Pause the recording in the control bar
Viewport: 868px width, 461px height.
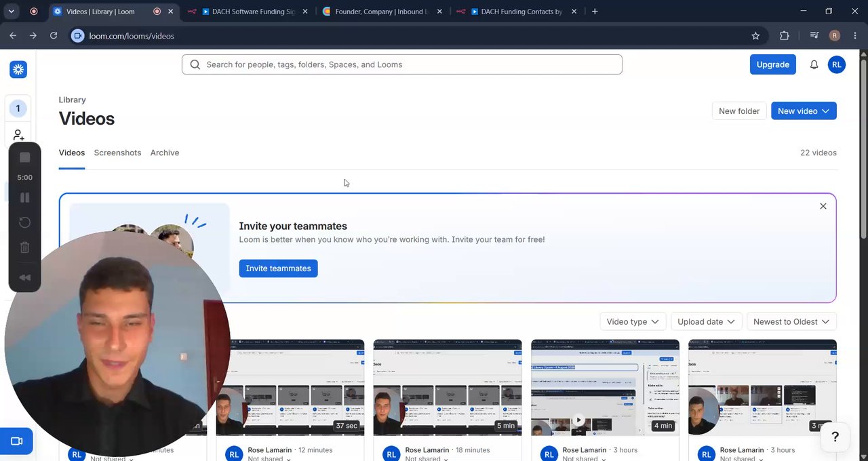(24, 198)
